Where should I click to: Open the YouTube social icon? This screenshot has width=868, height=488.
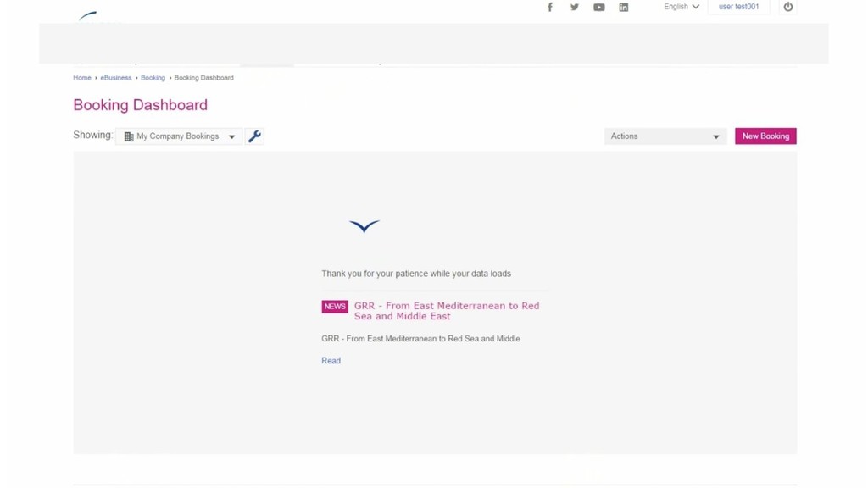[x=599, y=7]
